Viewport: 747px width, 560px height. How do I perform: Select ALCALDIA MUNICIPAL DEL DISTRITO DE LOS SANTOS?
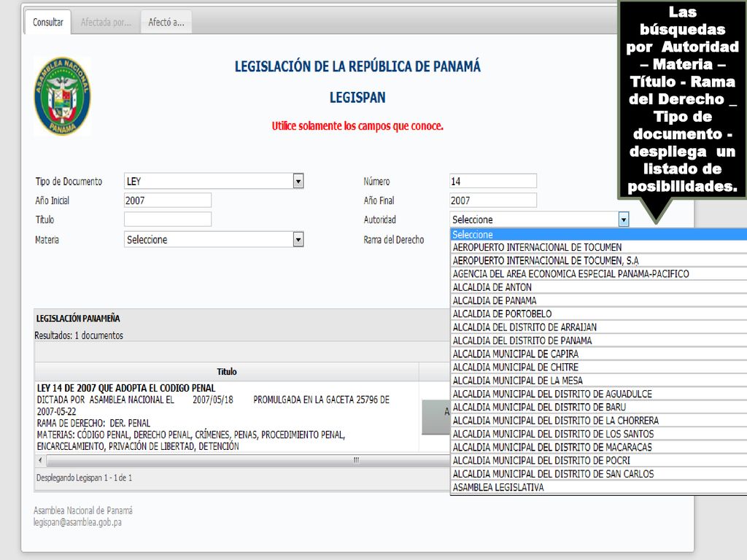click(x=599, y=434)
